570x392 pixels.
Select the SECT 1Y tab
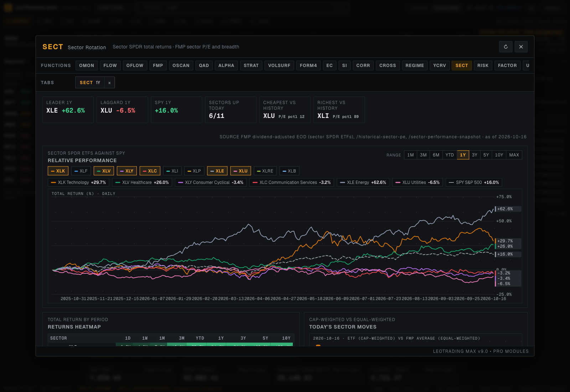(90, 83)
